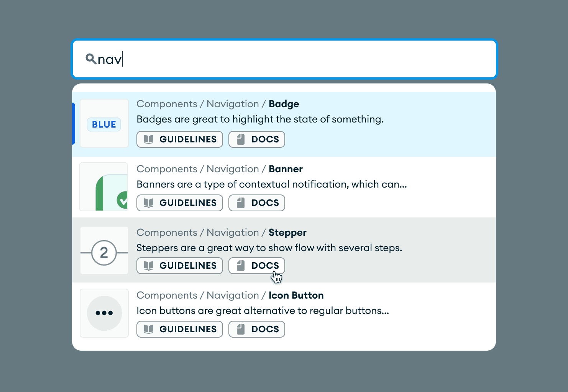Open the Banner docs

tap(256, 203)
